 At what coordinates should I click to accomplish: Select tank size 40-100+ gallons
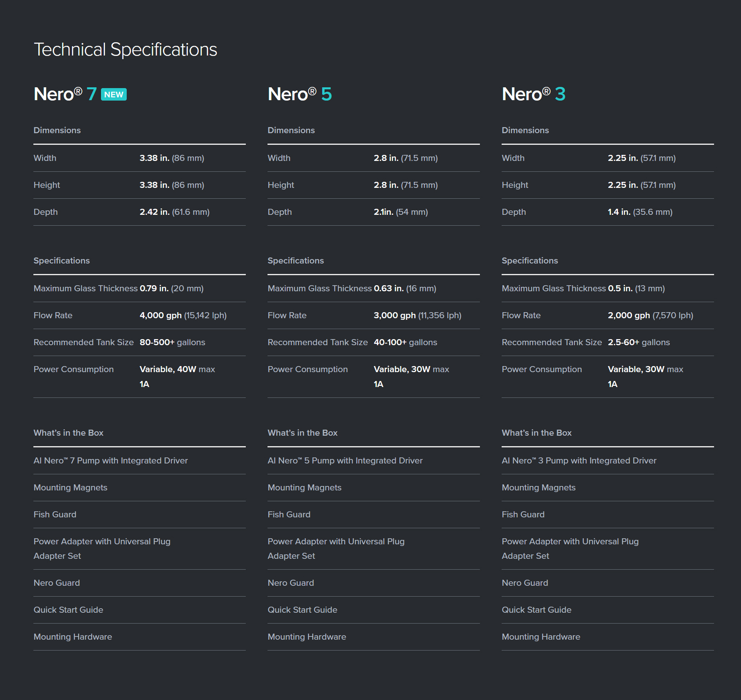[405, 342]
